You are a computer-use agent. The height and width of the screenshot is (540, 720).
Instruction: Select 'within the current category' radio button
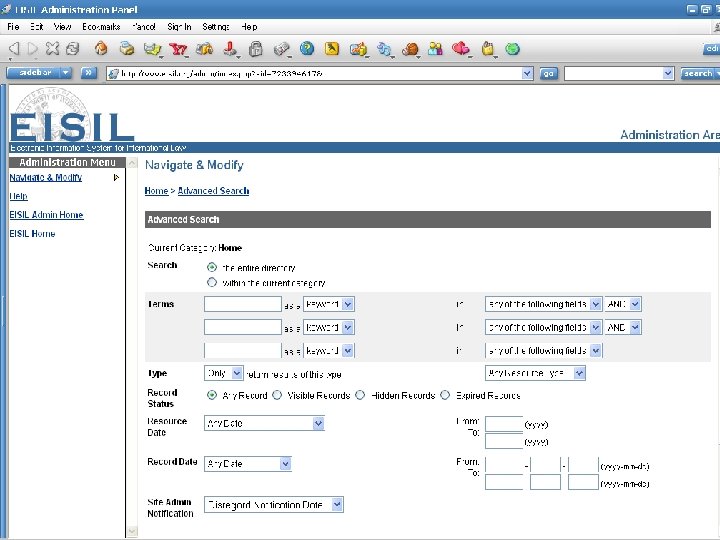coord(212,282)
